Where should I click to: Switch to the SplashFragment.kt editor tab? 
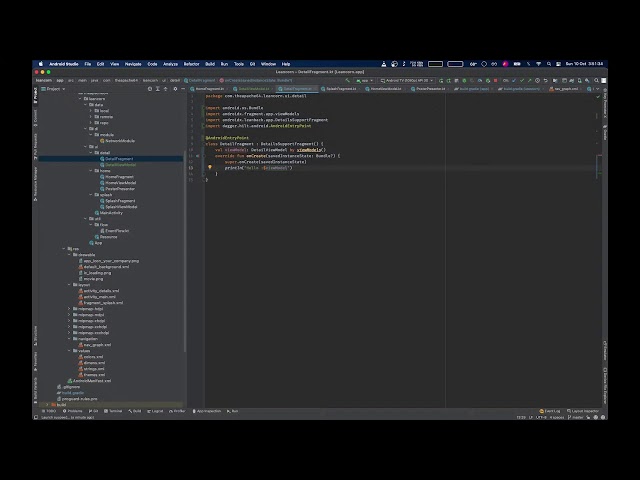pyautogui.click(x=340, y=89)
